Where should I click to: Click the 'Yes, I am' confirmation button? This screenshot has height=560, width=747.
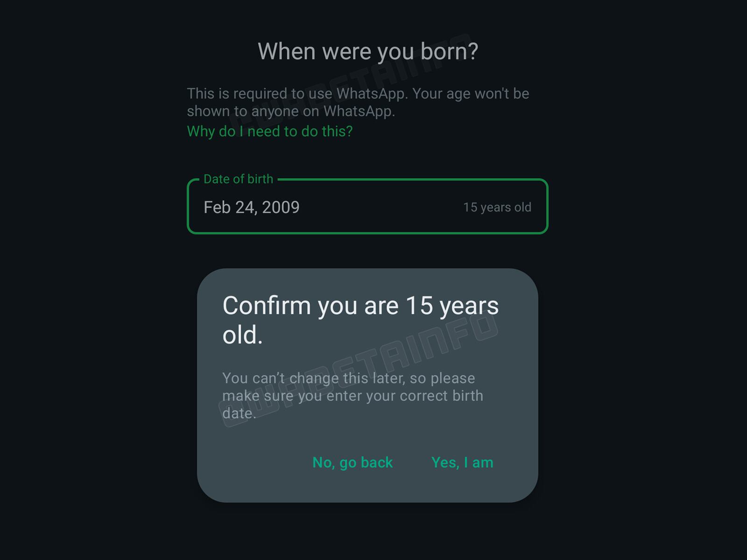coord(462,462)
